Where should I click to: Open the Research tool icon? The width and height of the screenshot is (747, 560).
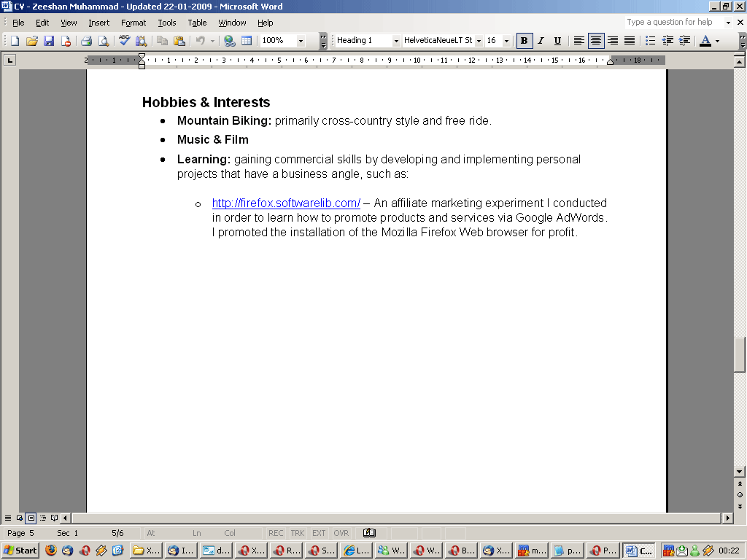coord(141,41)
